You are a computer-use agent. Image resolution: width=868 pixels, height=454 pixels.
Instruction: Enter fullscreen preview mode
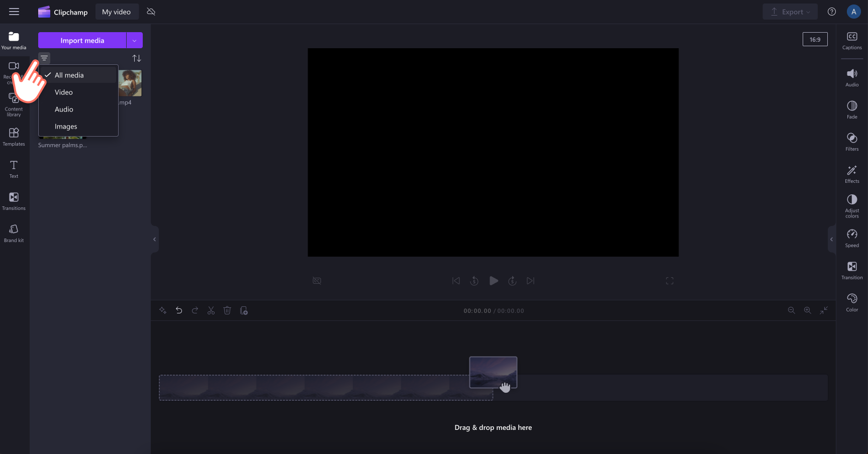[x=669, y=281]
